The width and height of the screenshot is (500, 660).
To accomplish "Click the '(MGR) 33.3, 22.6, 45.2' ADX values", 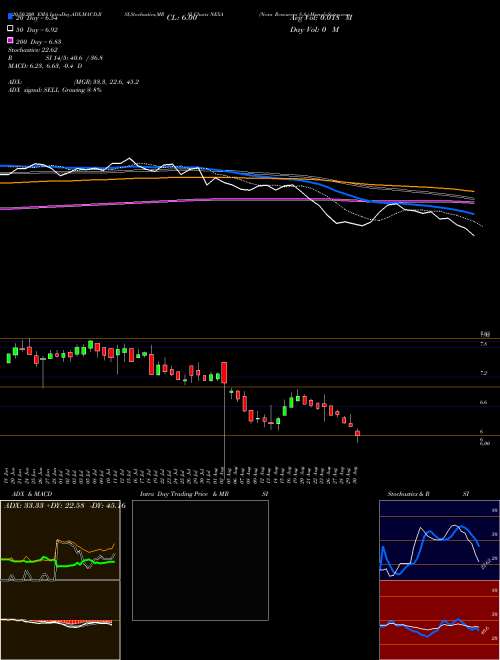I will pos(106,82).
